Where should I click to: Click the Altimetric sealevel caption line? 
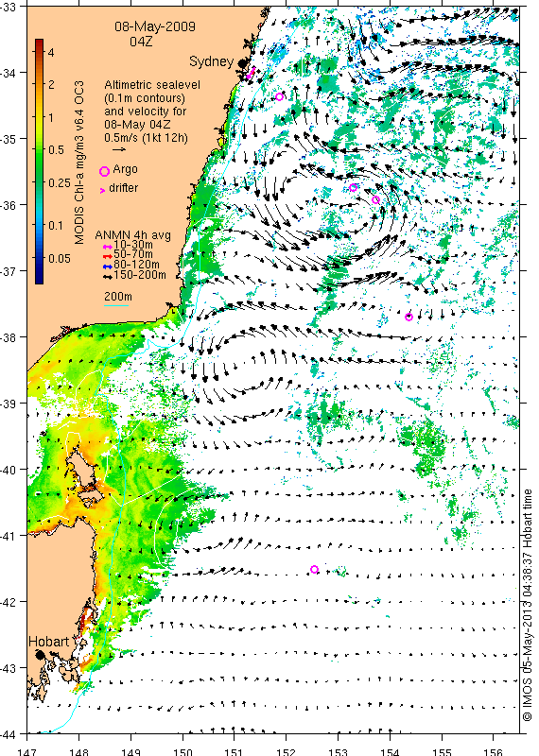tap(152, 85)
